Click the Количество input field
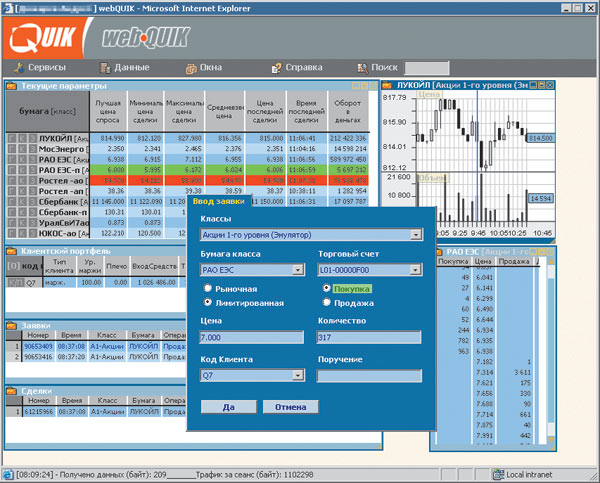Image resolution: width=600 pixels, height=483 pixels. tap(369, 337)
